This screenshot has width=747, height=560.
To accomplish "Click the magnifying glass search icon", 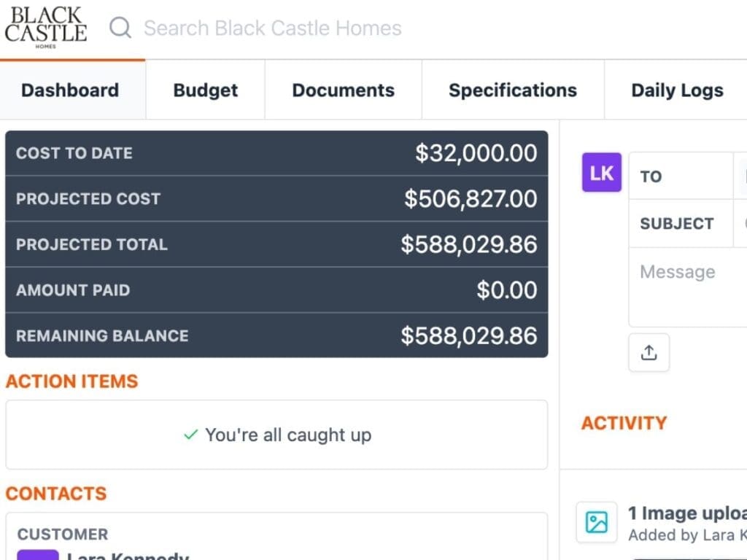I will point(120,28).
